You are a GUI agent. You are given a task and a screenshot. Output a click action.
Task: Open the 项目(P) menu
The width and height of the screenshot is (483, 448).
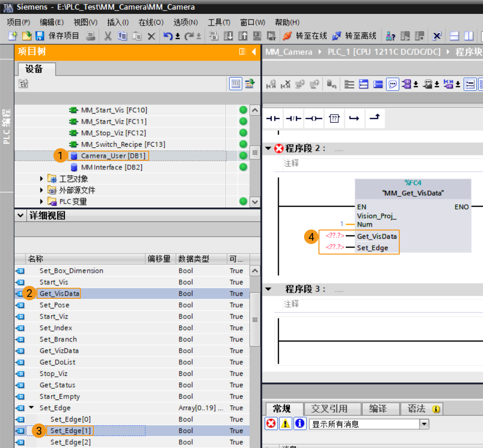(18, 22)
